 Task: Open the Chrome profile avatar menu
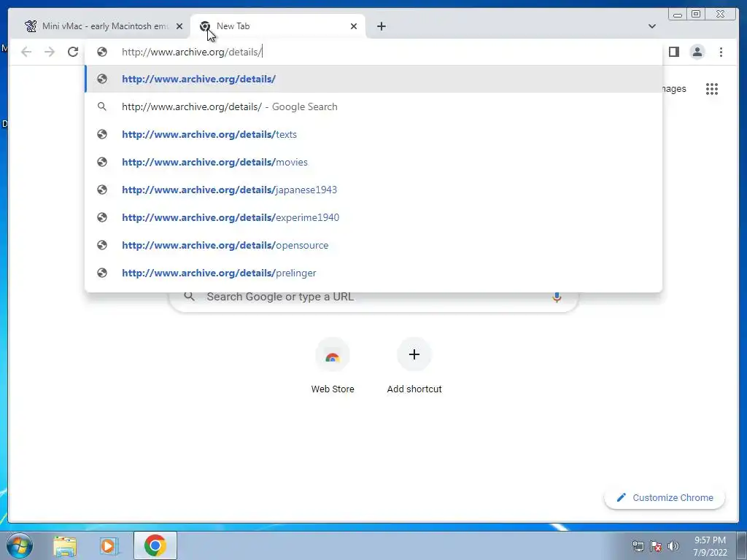pyautogui.click(x=697, y=52)
